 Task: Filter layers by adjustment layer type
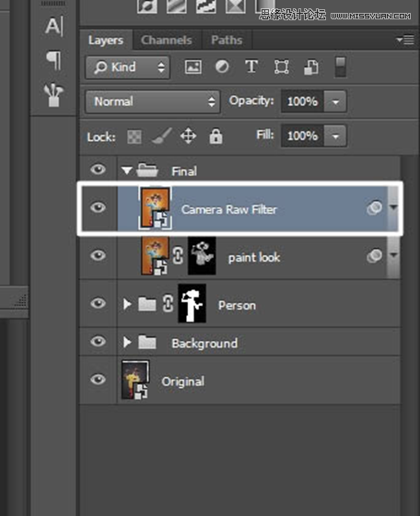point(222,66)
